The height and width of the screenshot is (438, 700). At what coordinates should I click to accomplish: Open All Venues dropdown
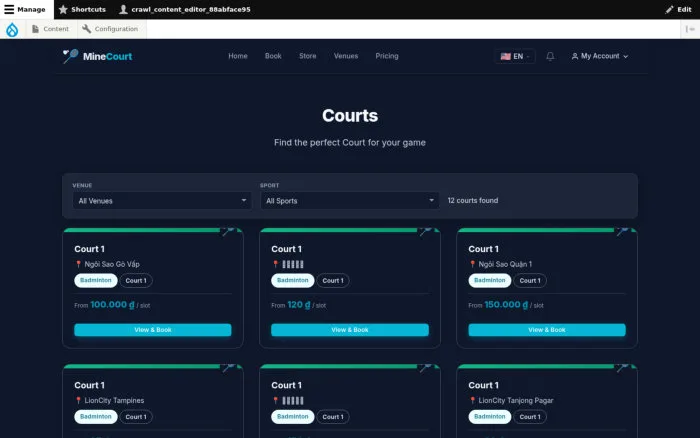pos(162,201)
